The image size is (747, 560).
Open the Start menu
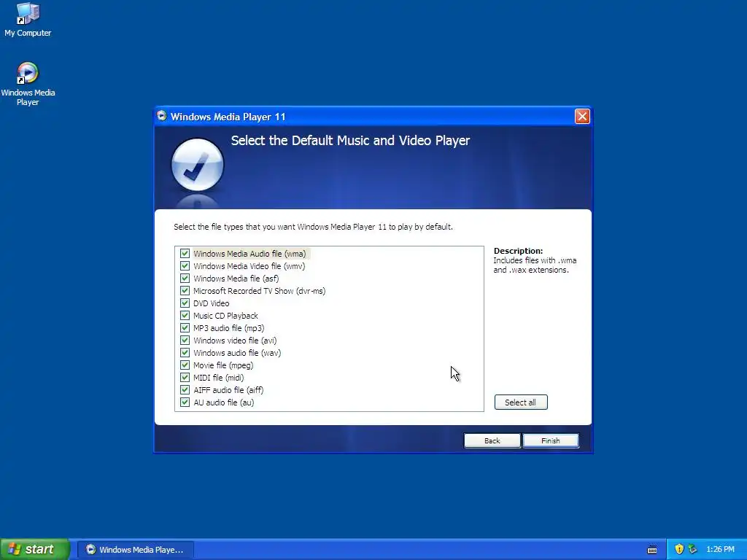(x=35, y=549)
